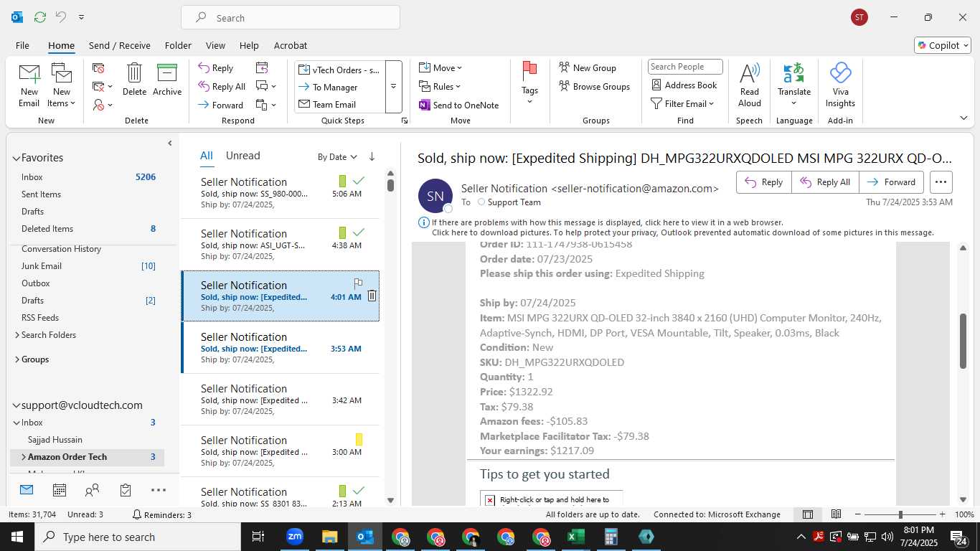Collapse the Favorites section
Screen dimensions: 980x551
16,158
